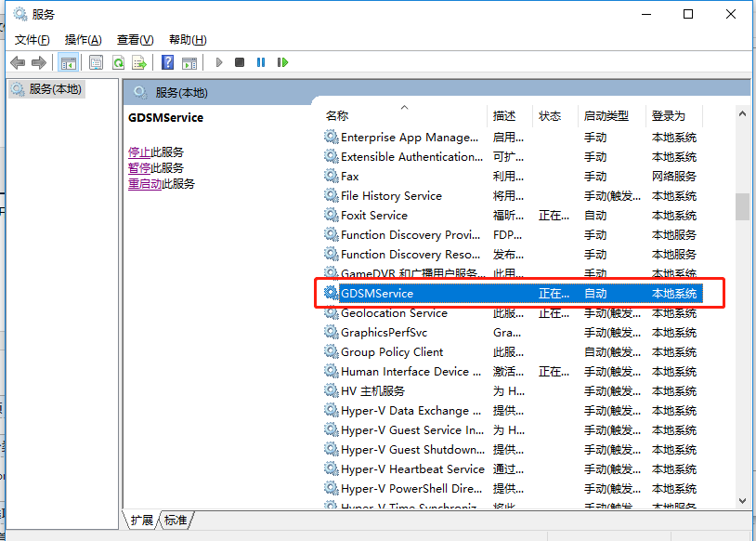Select the Hyper-V Data Exchange service

(x=513, y=410)
